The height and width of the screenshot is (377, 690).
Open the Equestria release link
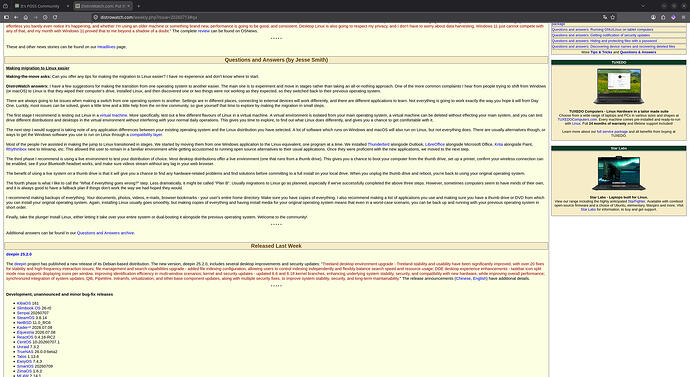tap(25, 333)
